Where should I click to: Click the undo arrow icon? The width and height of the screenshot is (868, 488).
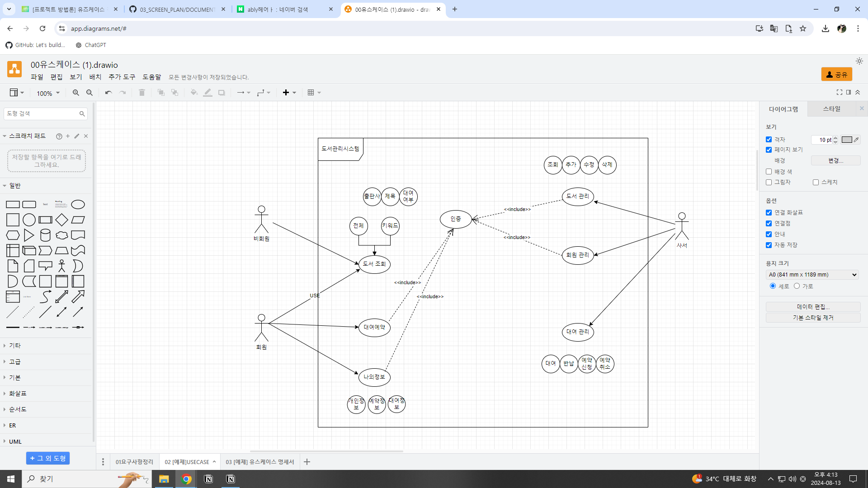click(x=108, y=93)
